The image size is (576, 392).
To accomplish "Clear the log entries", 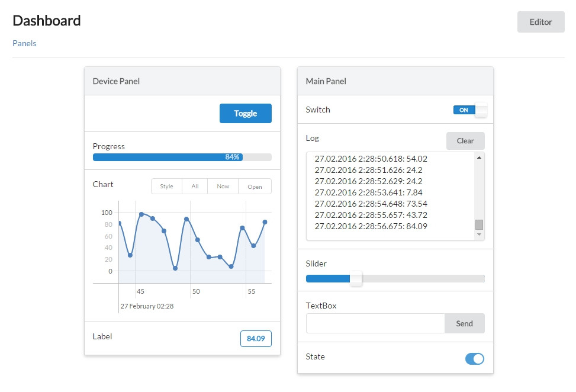I will click(x=465, y=141).
